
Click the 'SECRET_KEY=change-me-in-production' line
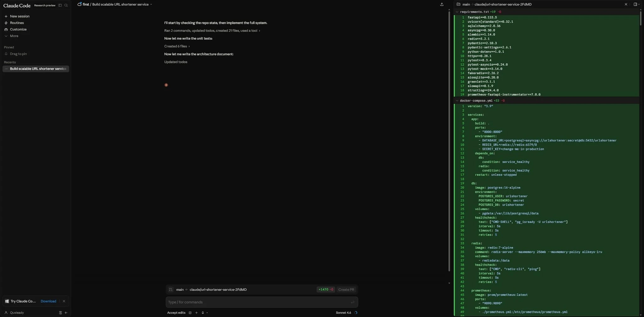(x=513, y=149)
